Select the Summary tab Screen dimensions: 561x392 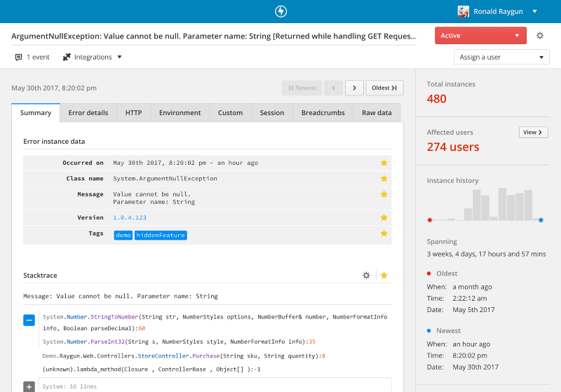36,113
